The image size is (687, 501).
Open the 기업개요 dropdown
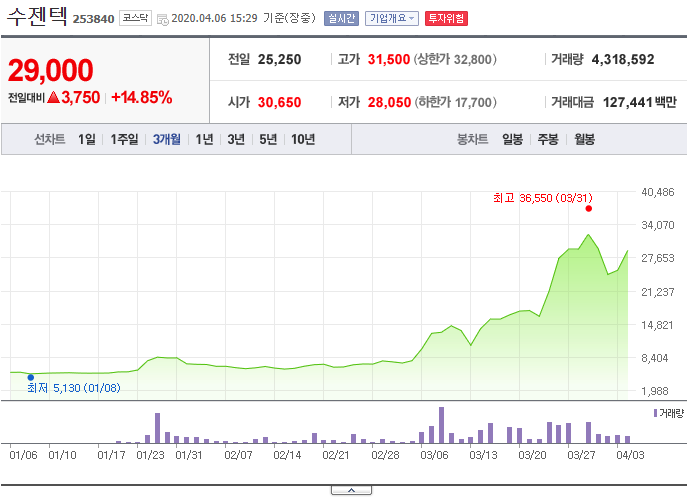click(x=392, y=18)
